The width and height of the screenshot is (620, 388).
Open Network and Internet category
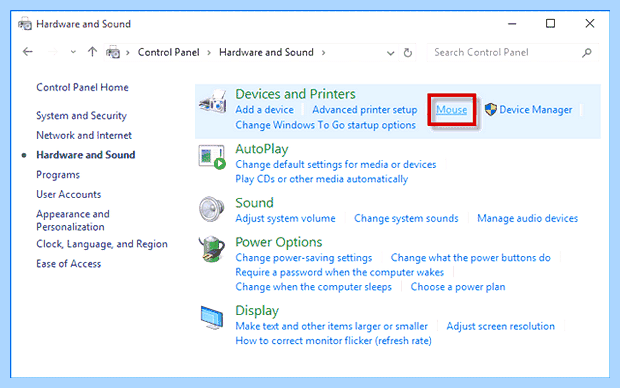click(84, 135)
